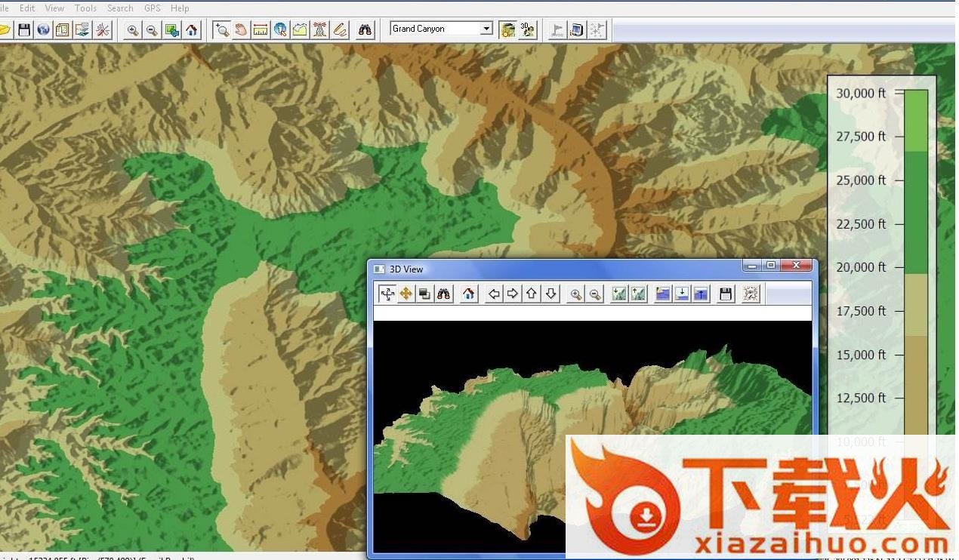959x560 pixels.
Task: Click the light green top legend band
Action: click(916, 121)
